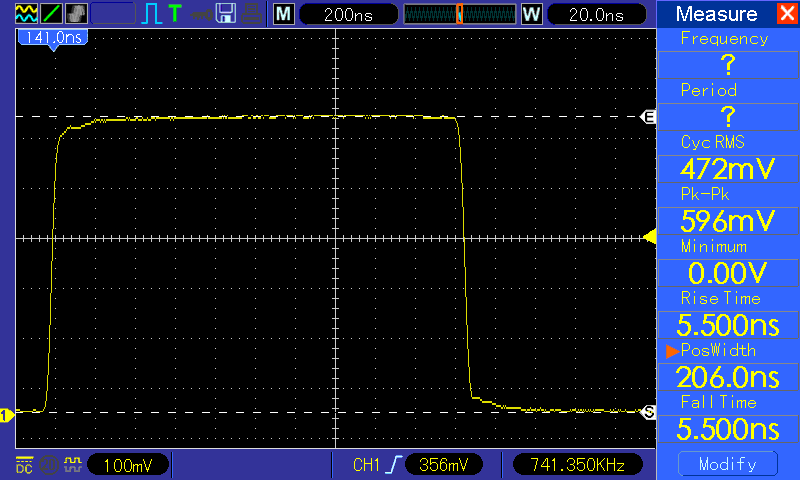
Task: Select the 200ns main timebase value
Action: pyautogui.click(x=348, y=15)
